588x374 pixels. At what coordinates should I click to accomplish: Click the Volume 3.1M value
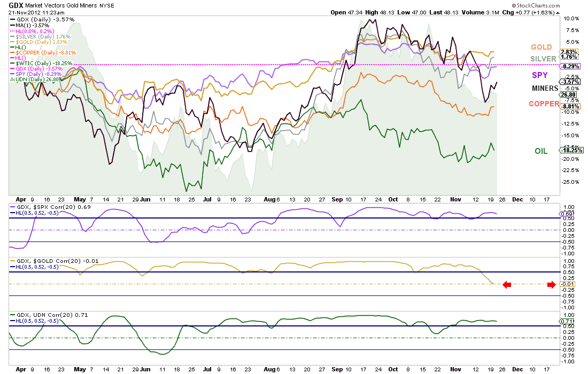pos(480,12)
